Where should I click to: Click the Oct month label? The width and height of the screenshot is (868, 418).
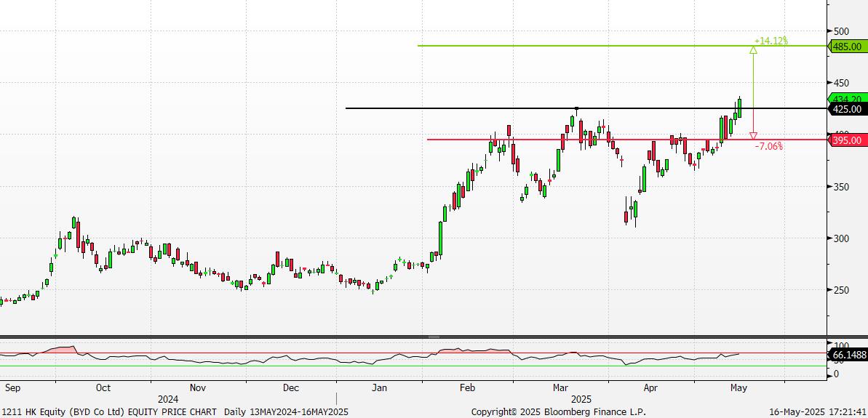tap(103, 387)
